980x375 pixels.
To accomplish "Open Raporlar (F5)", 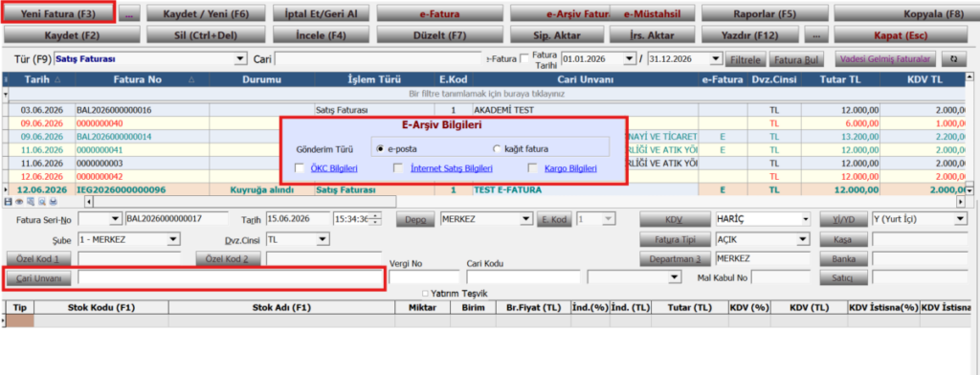I will point(765,13).
